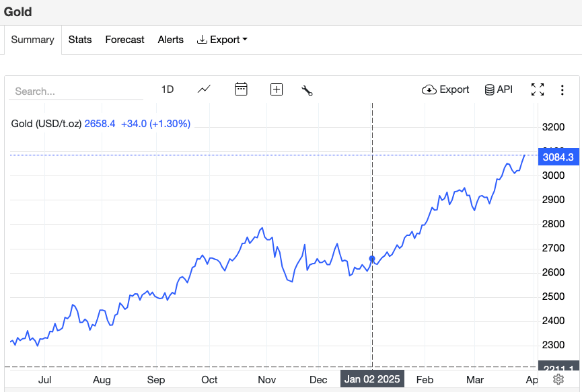The width and height of the screenshot is (582, 392).
Task: Switch to the Stats tab
Action: pyautogui.click(x=80, y=40)
